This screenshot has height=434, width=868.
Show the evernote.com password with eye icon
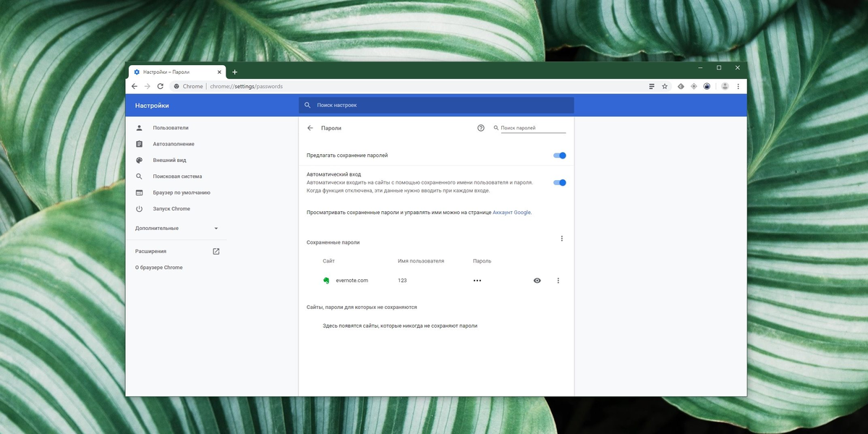tap(537, 281)
